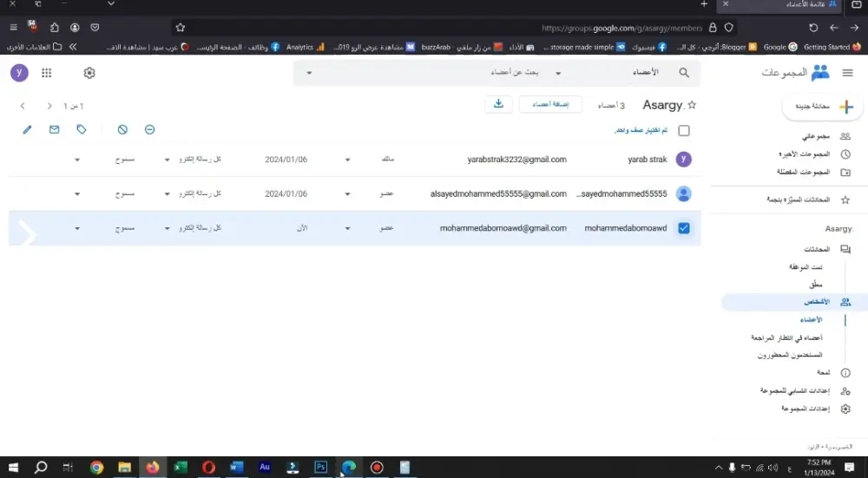Click the browser address bar URL
868x478 pixels.
pos(621,28)
